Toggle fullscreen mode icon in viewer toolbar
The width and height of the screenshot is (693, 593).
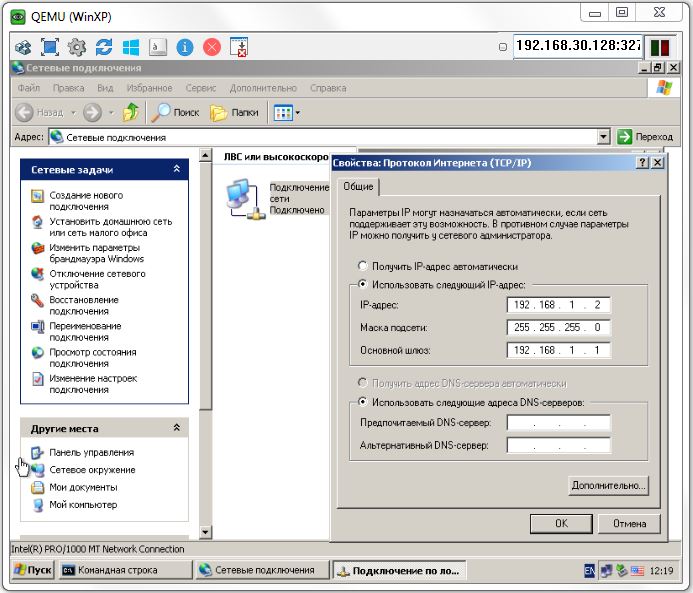(x=50, y=47)
